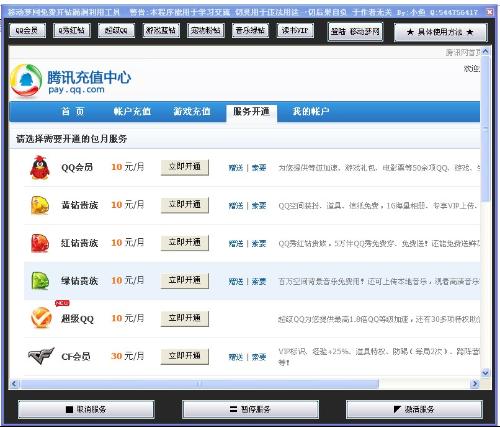Image resolution: width=500 pixels, height=427 pixels.
Task: Click the up arrow of vertical scrollbar
Action: click(485, 52)
